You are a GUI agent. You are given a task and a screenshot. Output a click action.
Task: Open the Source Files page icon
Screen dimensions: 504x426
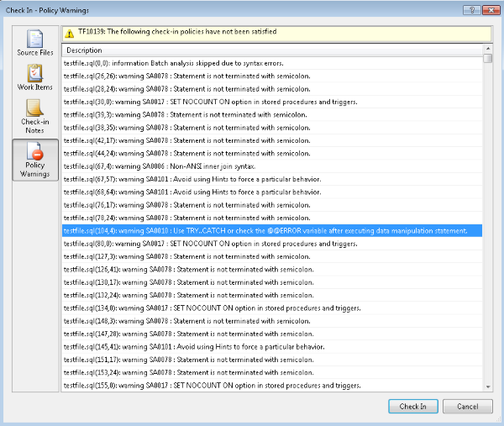click(35, 39)
